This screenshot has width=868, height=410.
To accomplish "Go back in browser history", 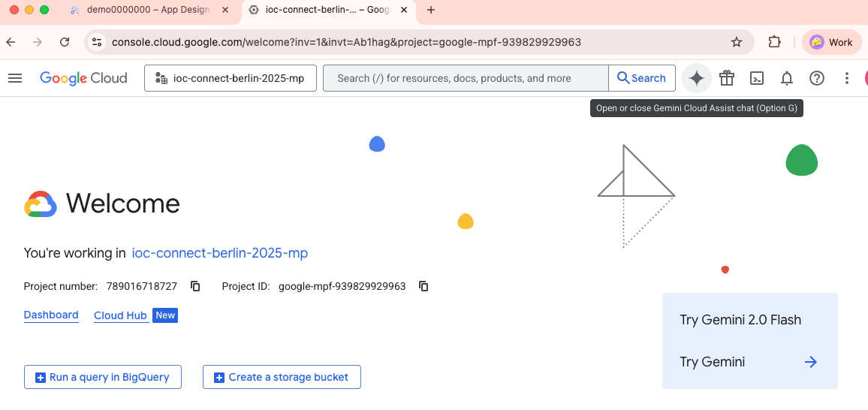I will 11,42.
